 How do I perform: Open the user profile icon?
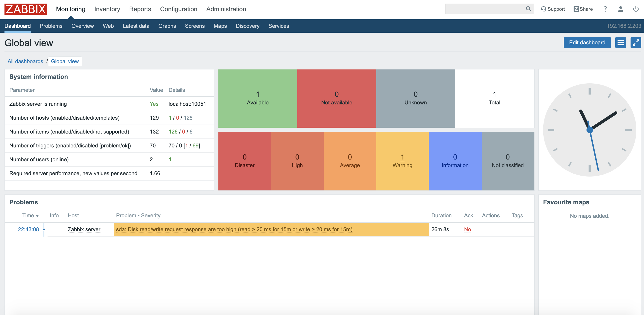click(x=620, y=9)
